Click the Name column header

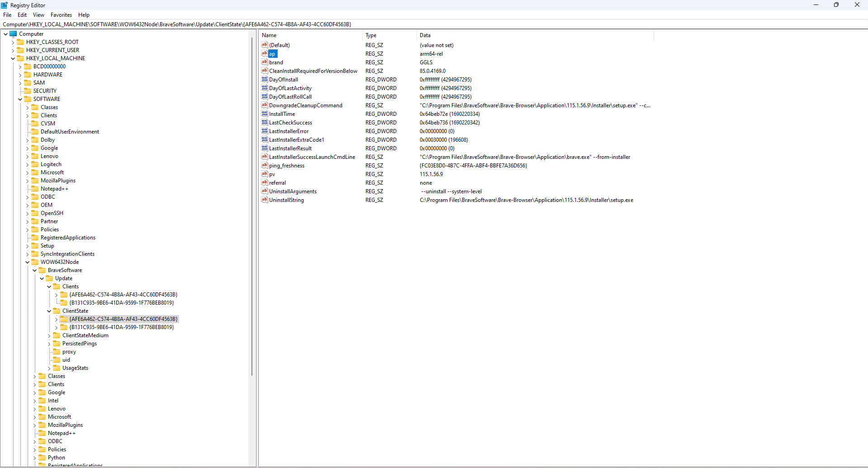pos(311,35)
